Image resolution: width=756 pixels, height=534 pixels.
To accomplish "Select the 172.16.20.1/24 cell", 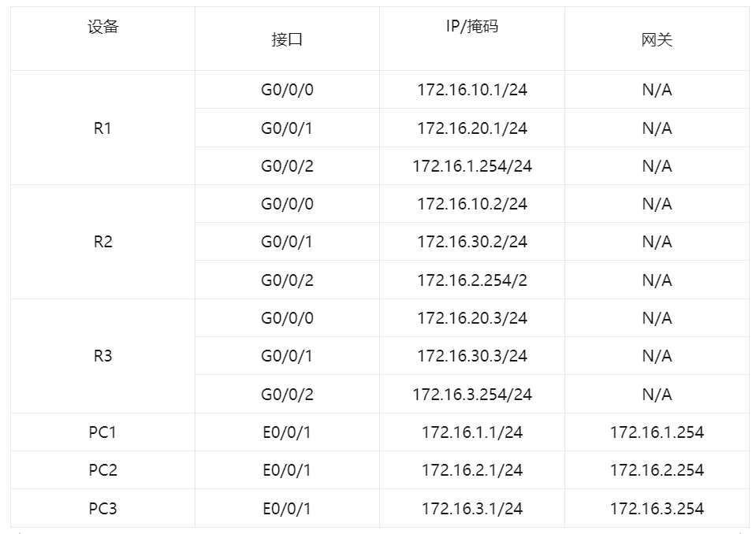I will point(471,128).
